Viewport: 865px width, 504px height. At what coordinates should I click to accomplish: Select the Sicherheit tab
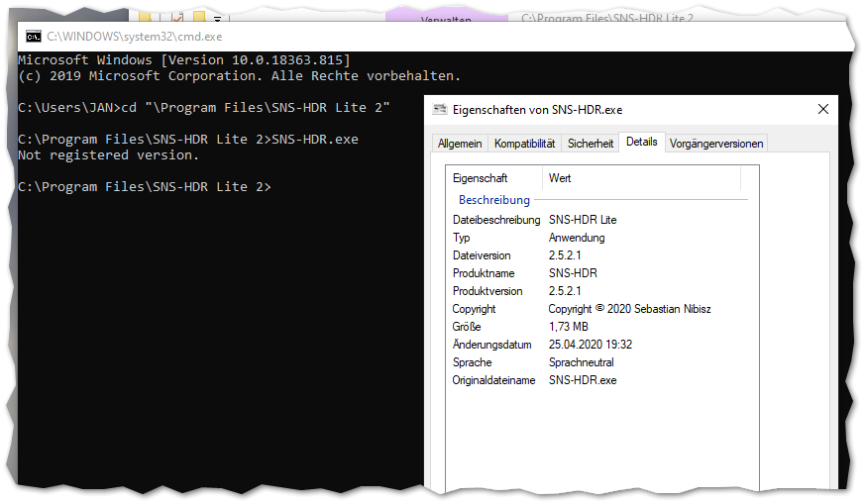[591, 144]
